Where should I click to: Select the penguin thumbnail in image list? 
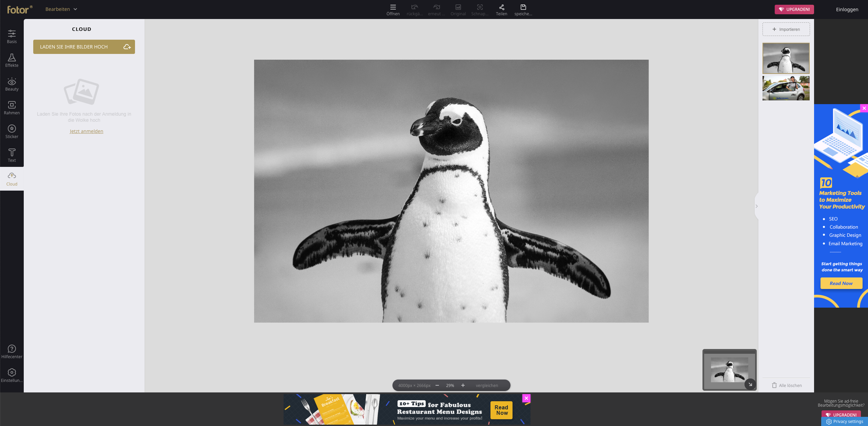pyautogui.click(x=786, y=58)
